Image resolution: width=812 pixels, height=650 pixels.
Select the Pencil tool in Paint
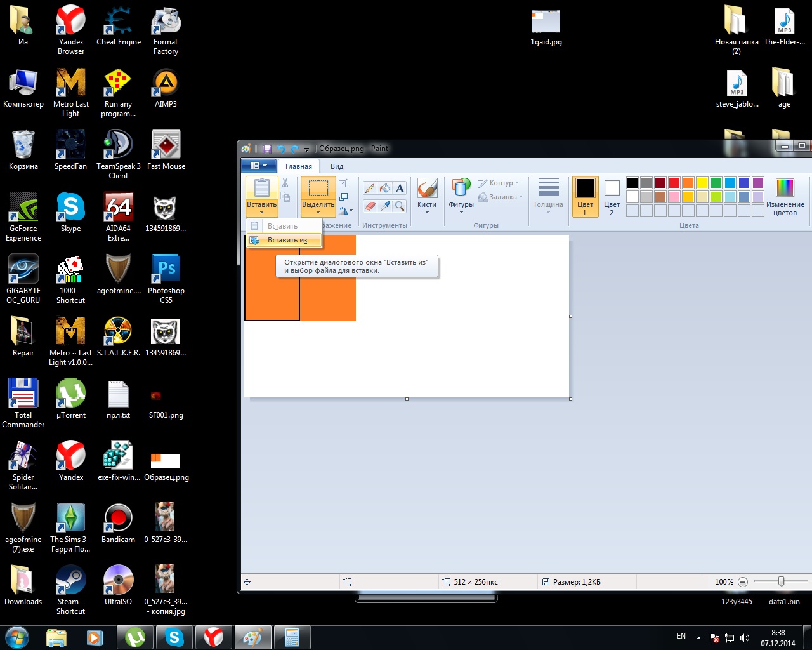pyautogui.click(x=370, y=188)
